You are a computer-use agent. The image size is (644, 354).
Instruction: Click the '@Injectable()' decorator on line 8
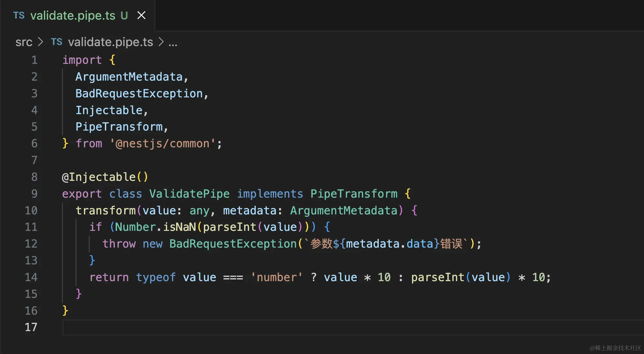click(x=105, y=177)
